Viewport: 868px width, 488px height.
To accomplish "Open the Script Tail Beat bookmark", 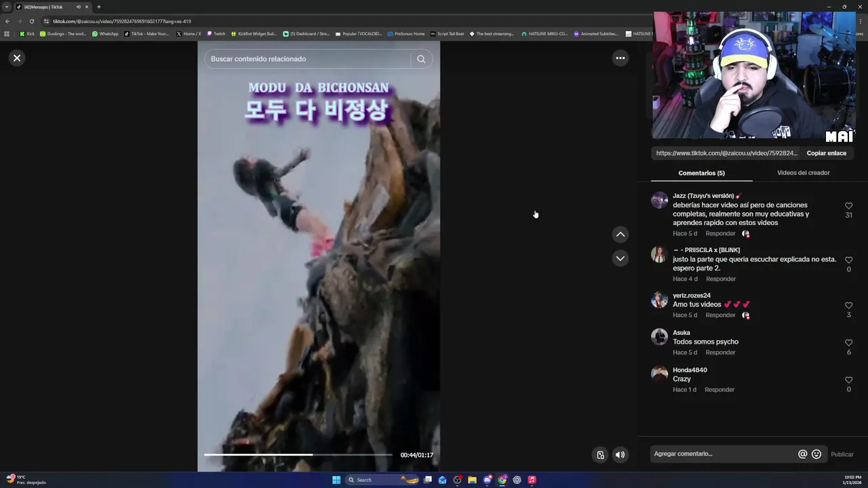I will click(447, 33).
